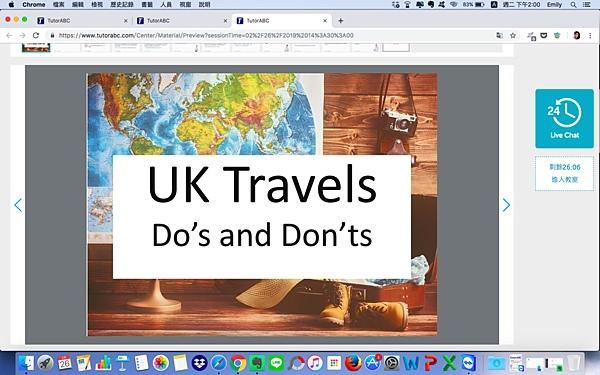Select the last white slide thumbnail
Screen dimensions: 600x375
click(396, 47)
